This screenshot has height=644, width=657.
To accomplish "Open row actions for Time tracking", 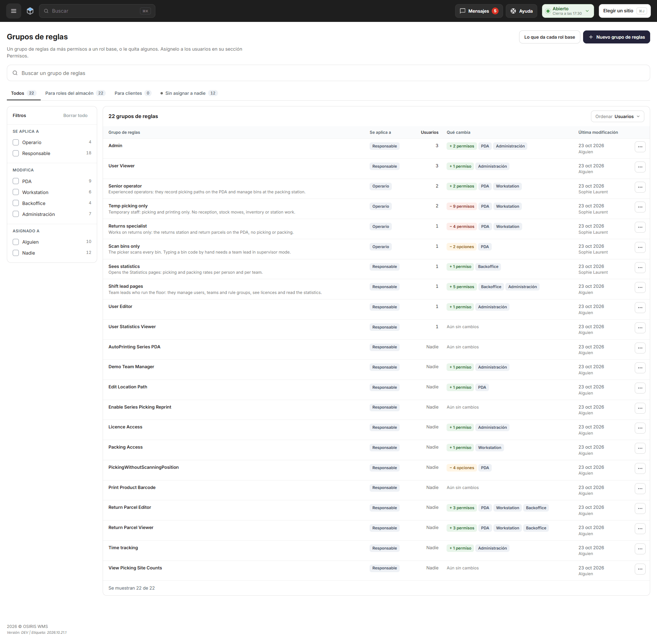I will (x=640, y=549).
